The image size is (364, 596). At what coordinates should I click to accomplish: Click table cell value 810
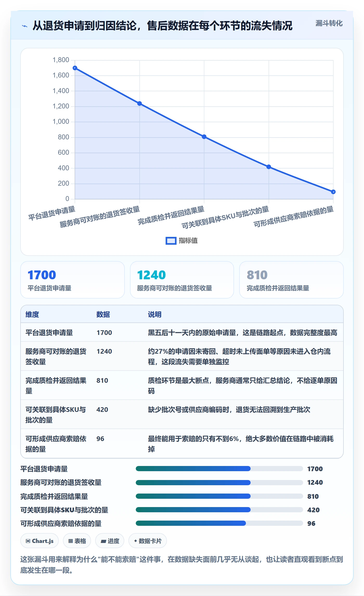(x=102, y=381)
